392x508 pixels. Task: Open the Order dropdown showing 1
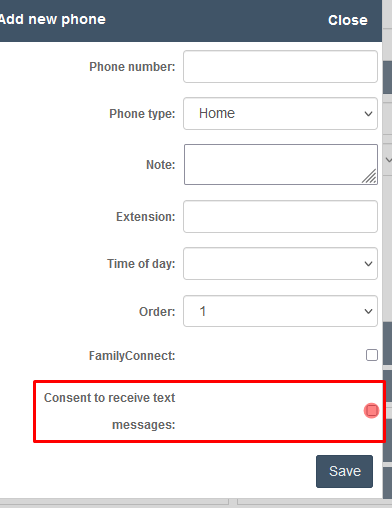click(x=280, y=311)
